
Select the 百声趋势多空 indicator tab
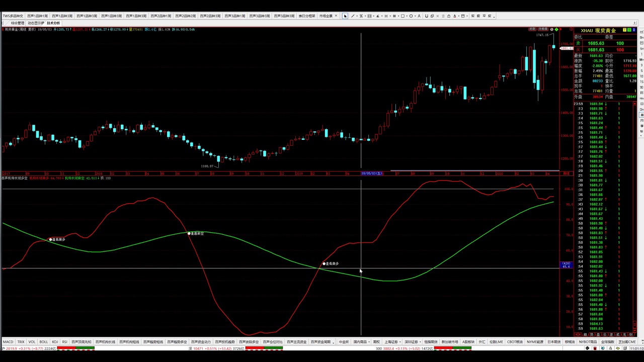177,342
